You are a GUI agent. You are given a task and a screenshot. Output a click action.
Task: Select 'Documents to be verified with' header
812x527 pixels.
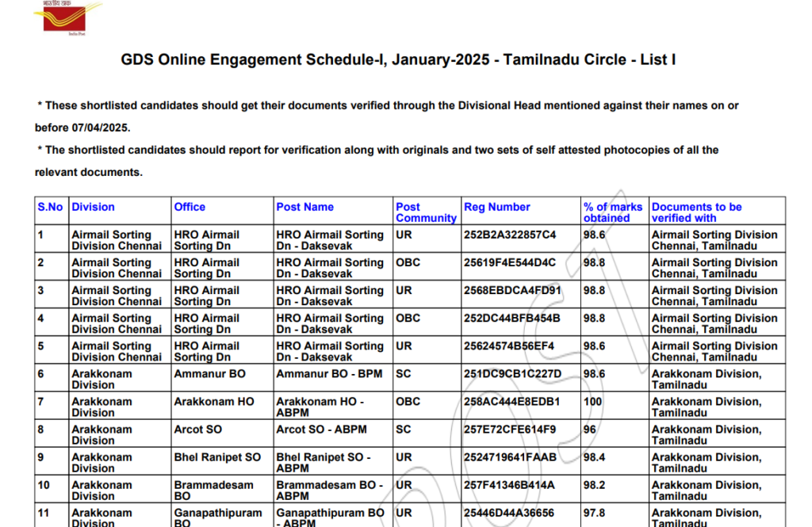coord(696,212)
